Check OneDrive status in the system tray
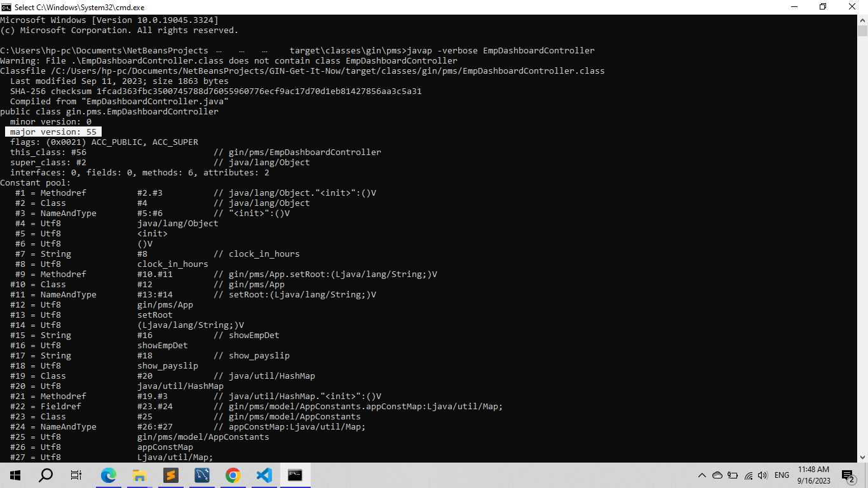Image resolution: width=868 pixels, height=488 pixels. [x=717, y=475]
